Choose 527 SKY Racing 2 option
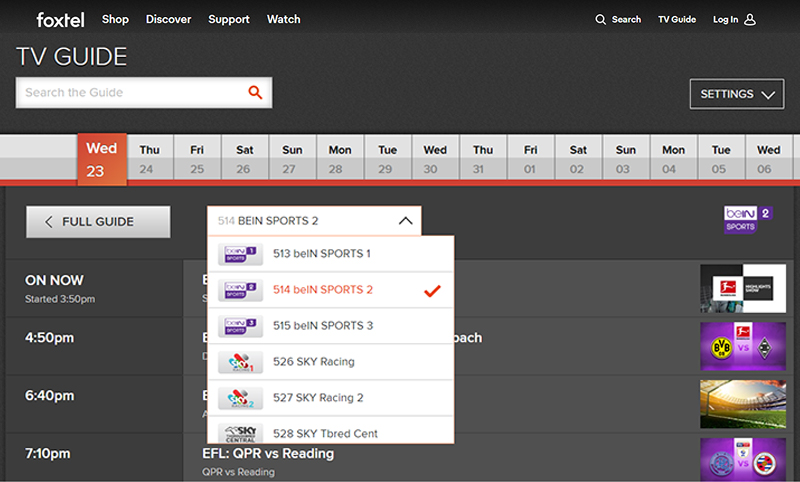Viewport: 800px width, 482px height. pyautogui.click(x=331, y=398)
